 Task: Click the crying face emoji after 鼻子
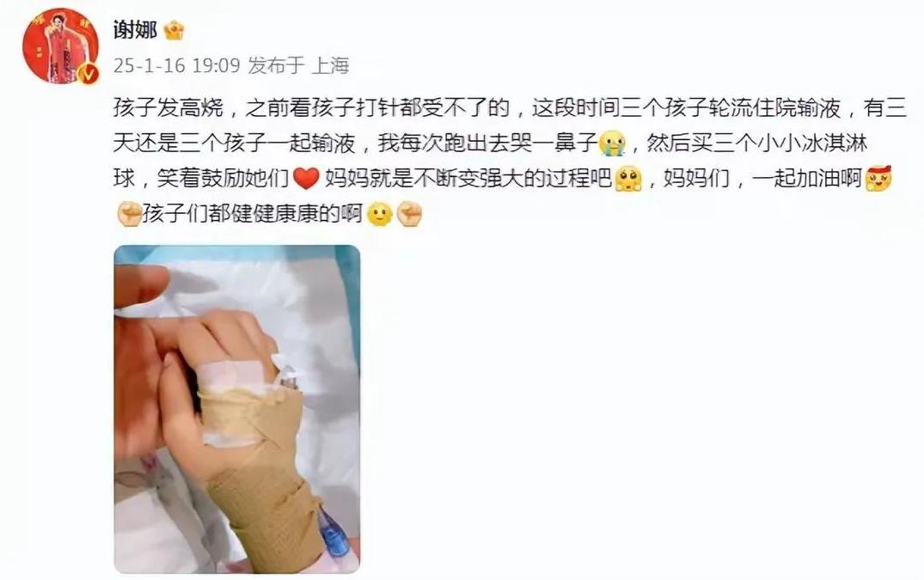[612, 143]
